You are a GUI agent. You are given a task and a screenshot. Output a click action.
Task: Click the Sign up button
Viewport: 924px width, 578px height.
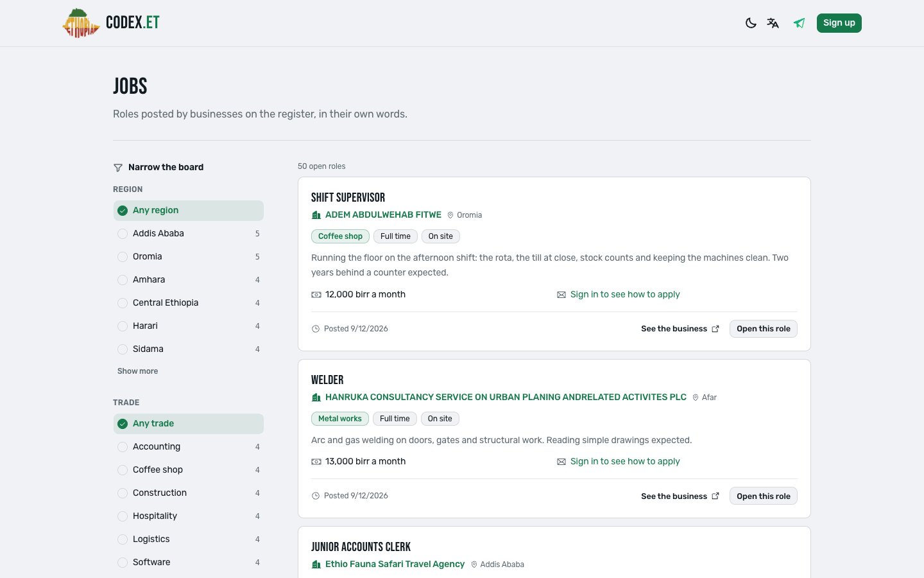point(839,23)
